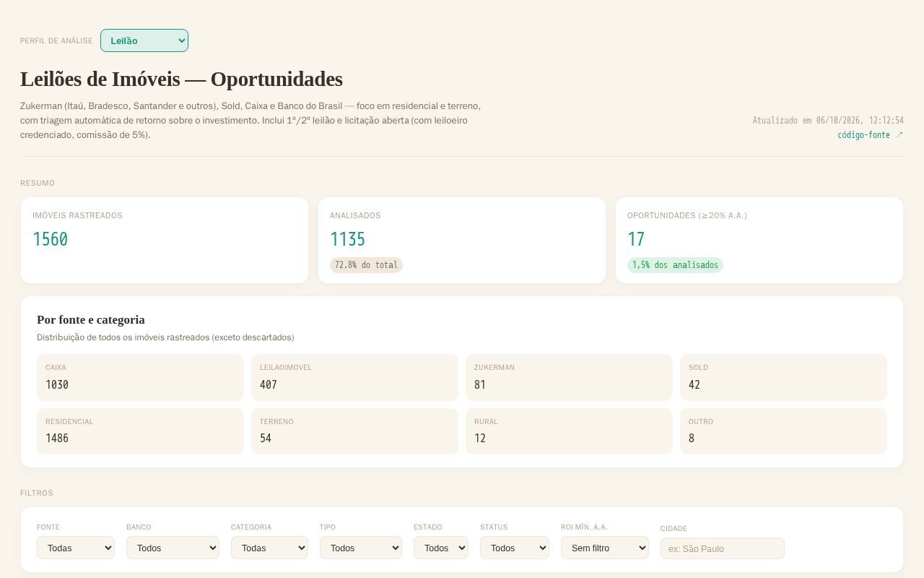
Task: Open the código-fonte link
Action: coord(870,134)
